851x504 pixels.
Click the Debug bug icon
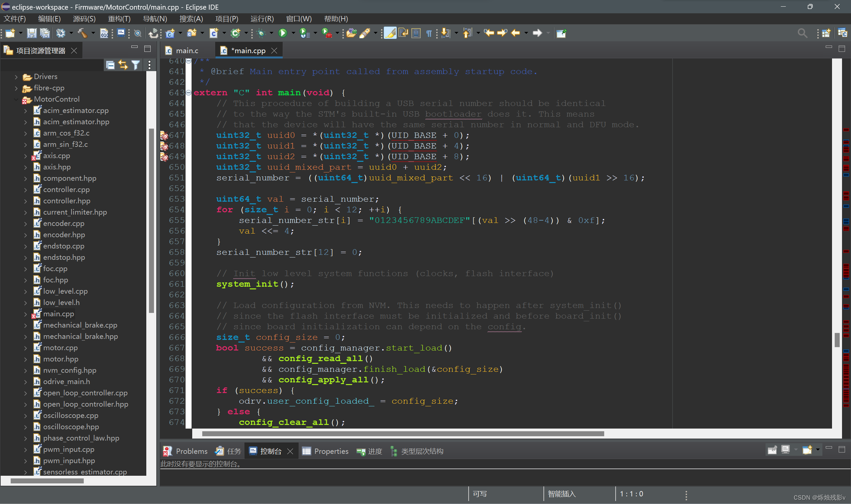click(261, 33)
